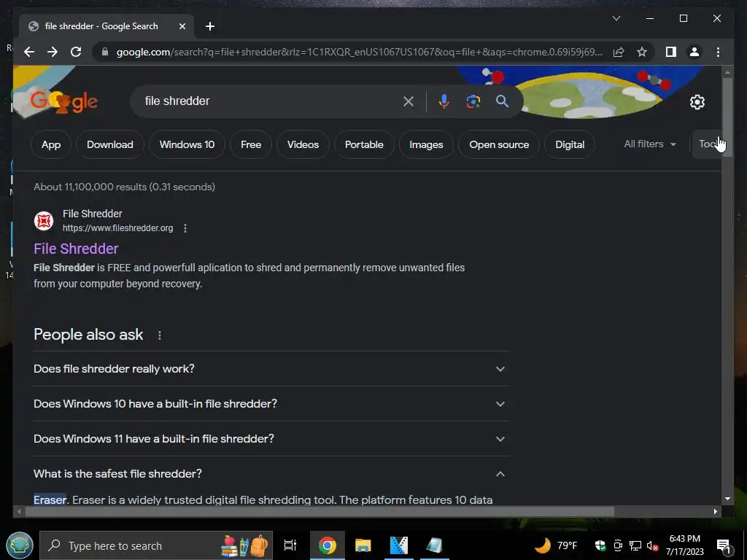
Task: Click the horizontal scrollbar right arrow
Action: (x=716, y=511)
